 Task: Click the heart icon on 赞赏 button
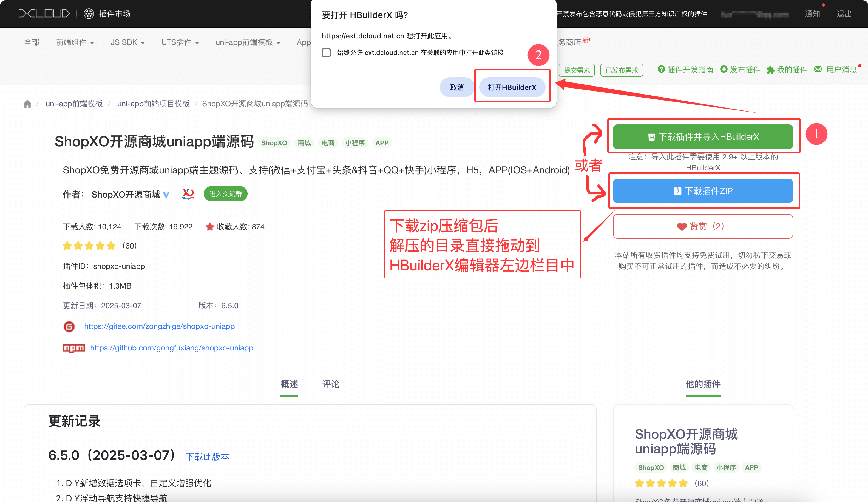tap(681, 226)
